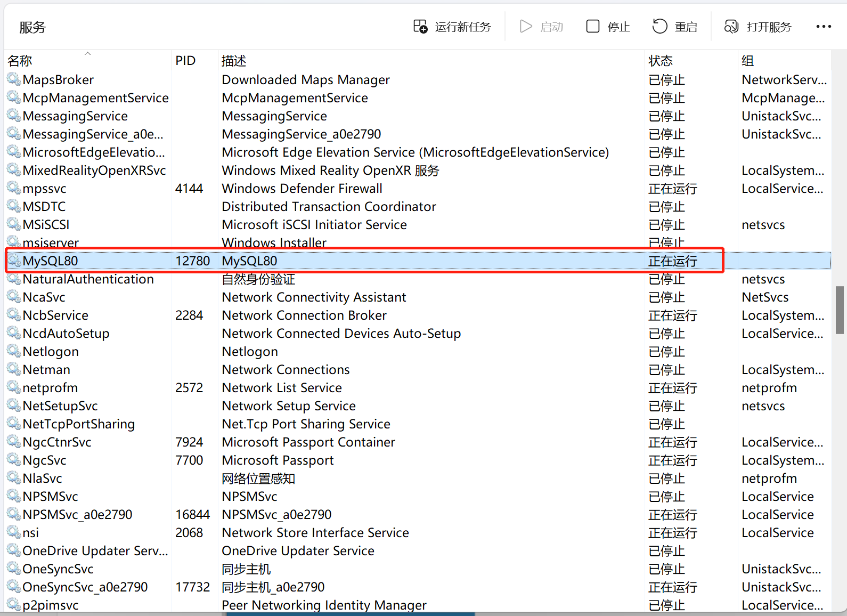Click the gear icon beside Netlogon

(14, 351)
